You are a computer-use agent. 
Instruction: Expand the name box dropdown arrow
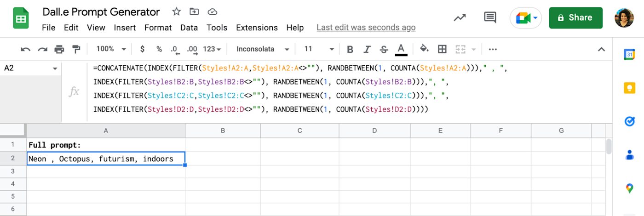[x=55, y=68]
